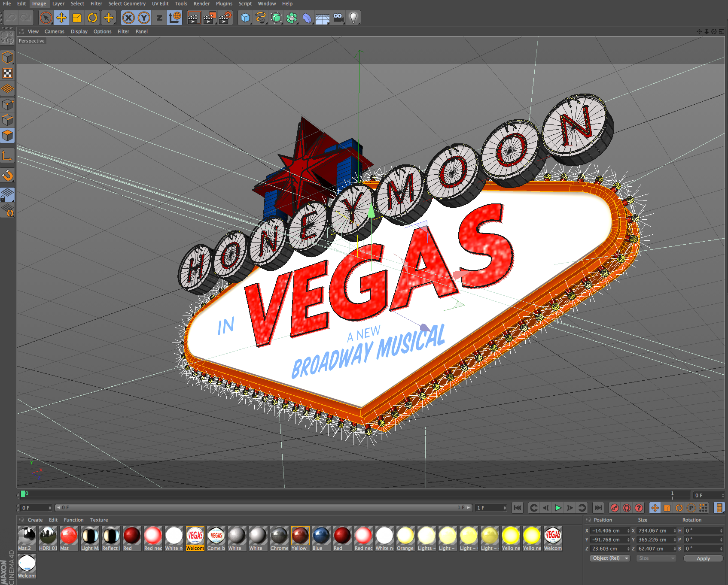Viewport: 728px width, 585px height.
Task: Click stepper of current frame 0 F field at right
Action: (x=722, y=495)
